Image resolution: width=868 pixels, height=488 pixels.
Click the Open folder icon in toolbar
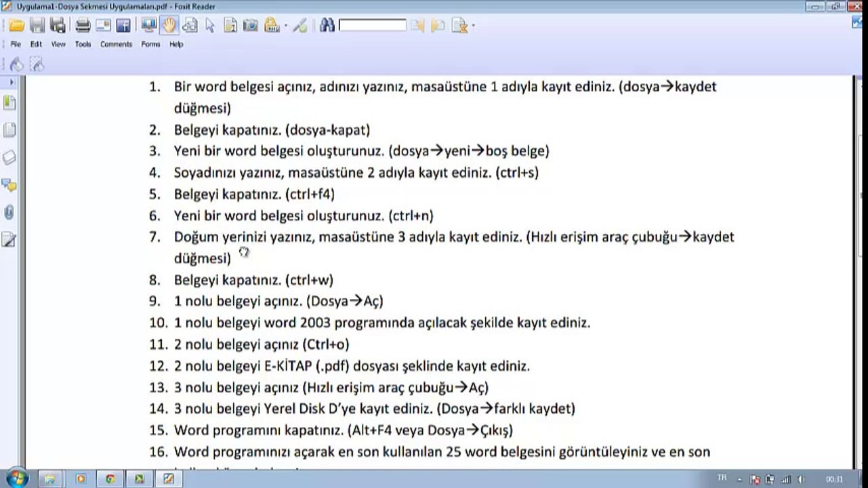point(16,26)
